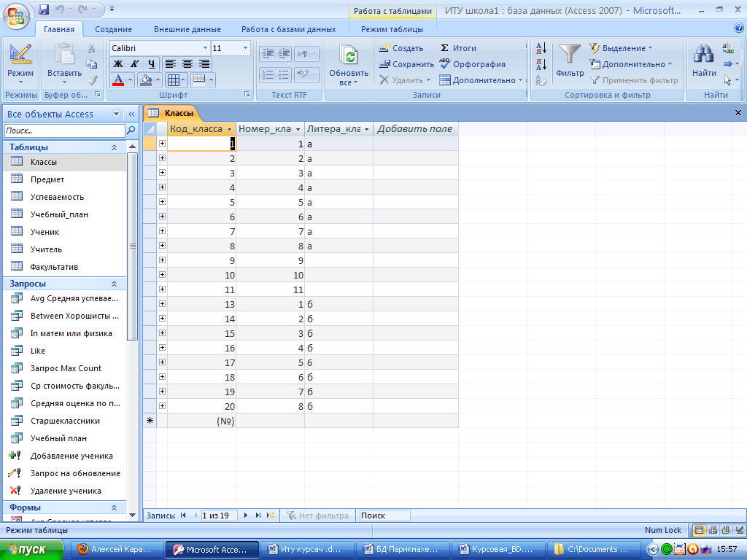Click Создать new record

[400, 48]
